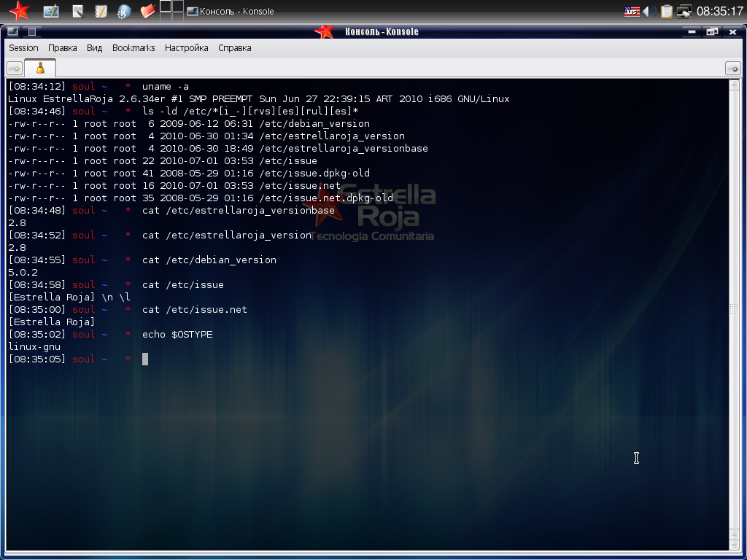Select the Konsole taskbar entry

point(231,11)
